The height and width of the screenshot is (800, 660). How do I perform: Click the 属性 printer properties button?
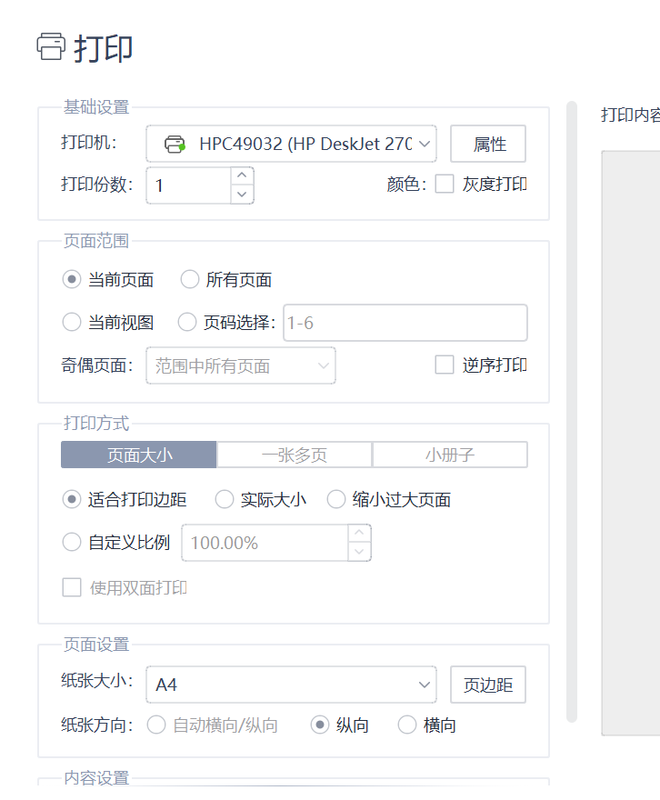[x=488, y=144]
